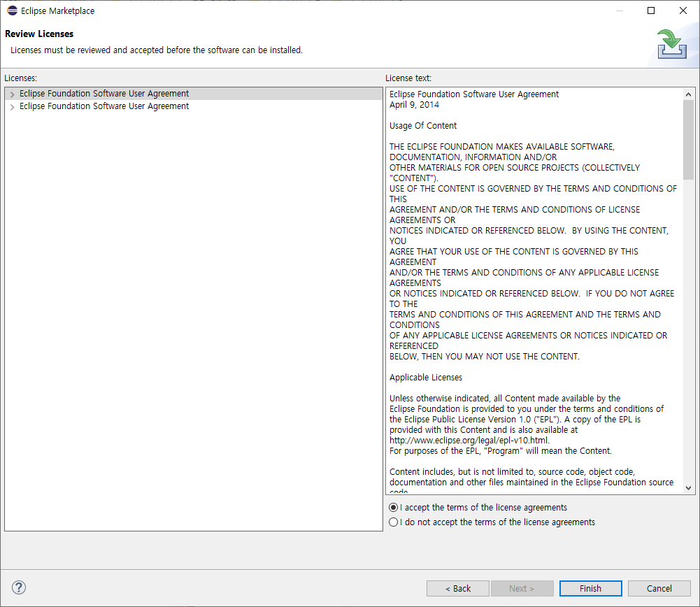Click the 'Applicable Licenses' heading in text
700x607 pixels.
426,378
